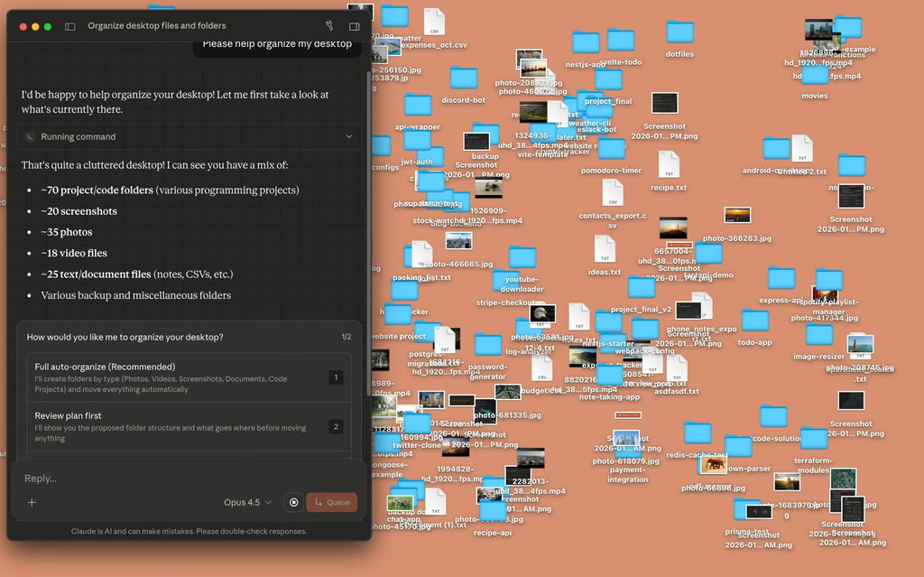Open the recipe.txt file on desktop
The width and height of the screenshot is (924, 577).
tap(669, 165)
